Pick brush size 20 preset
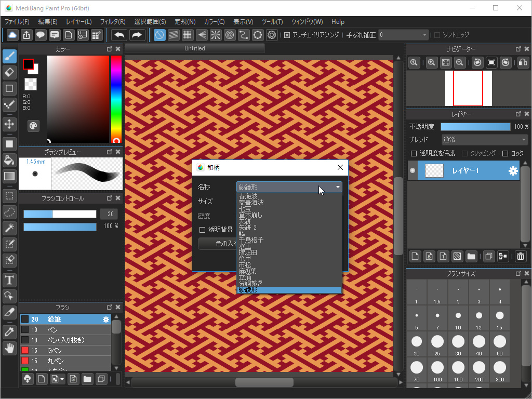Viewport: 532px width, 399px height. (417, 344)
